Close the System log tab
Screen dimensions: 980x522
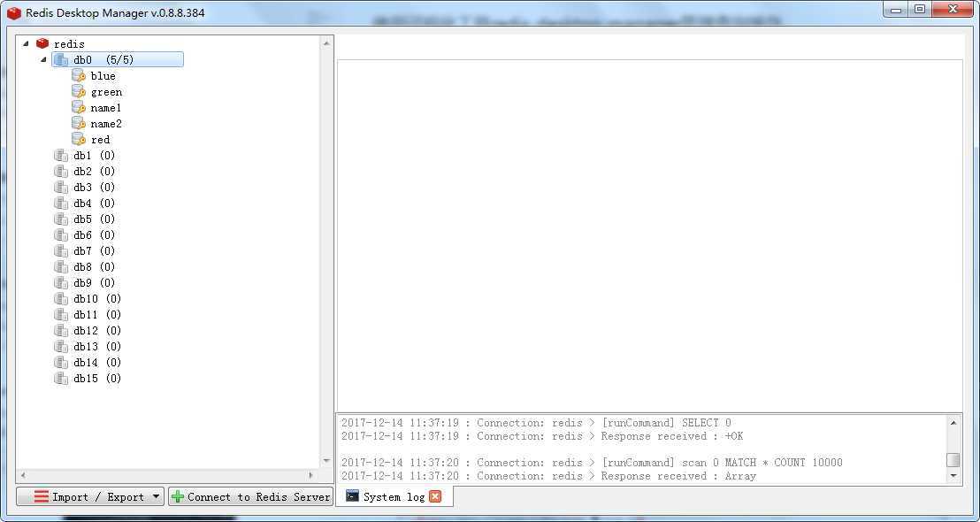point(435,496)
